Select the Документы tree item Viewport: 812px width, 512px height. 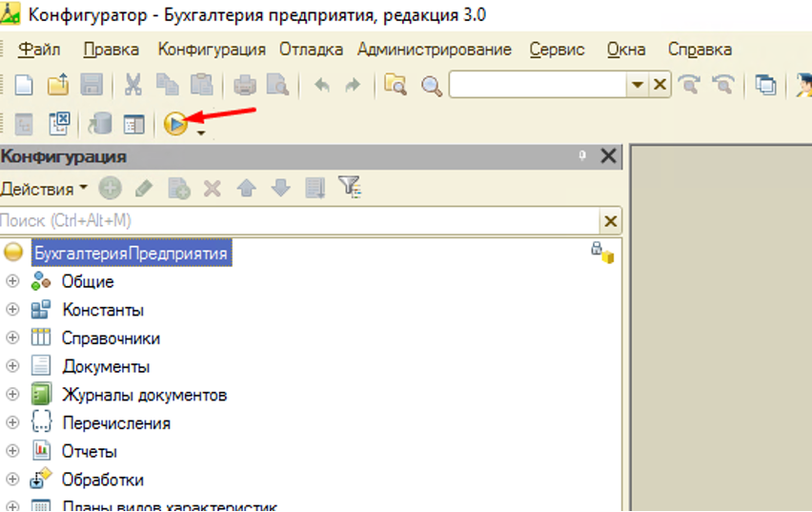tap(106, 366)
